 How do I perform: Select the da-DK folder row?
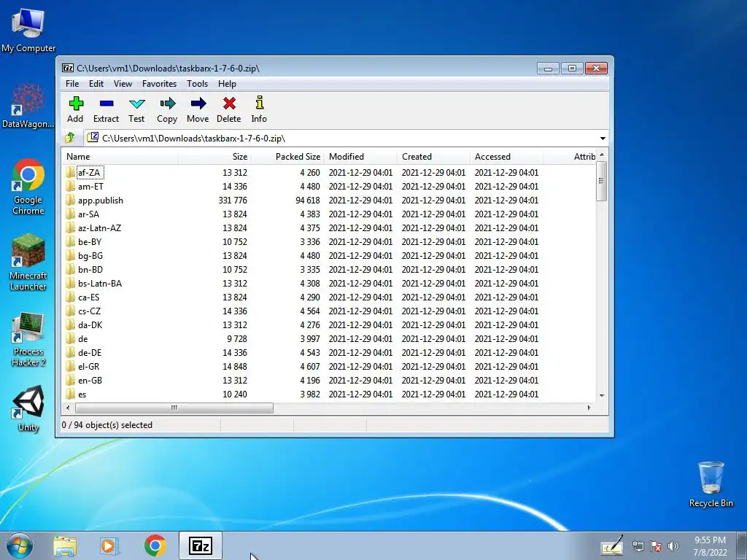click(329, 324)
